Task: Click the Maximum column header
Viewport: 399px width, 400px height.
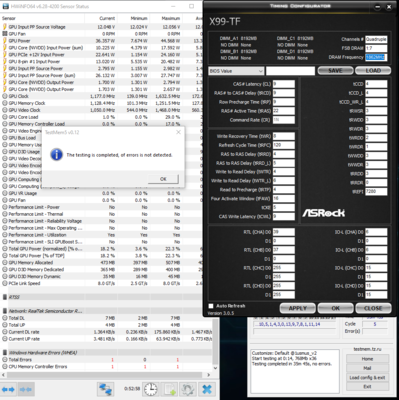Action: (x=171, y=18)
